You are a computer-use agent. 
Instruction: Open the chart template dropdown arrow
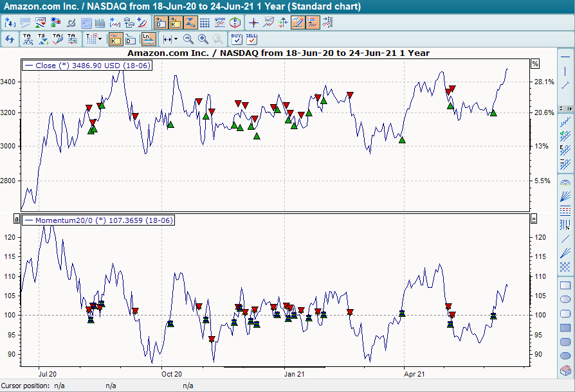point(100,40)
